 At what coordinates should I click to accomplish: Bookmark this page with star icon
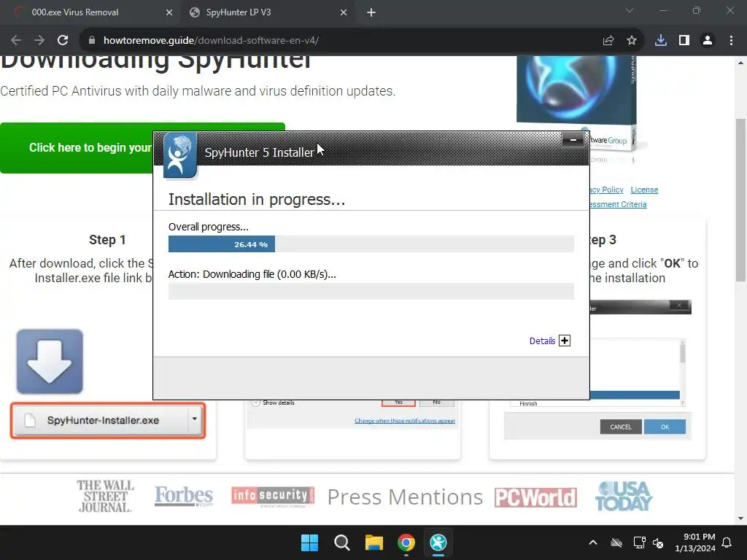[632, 41]
